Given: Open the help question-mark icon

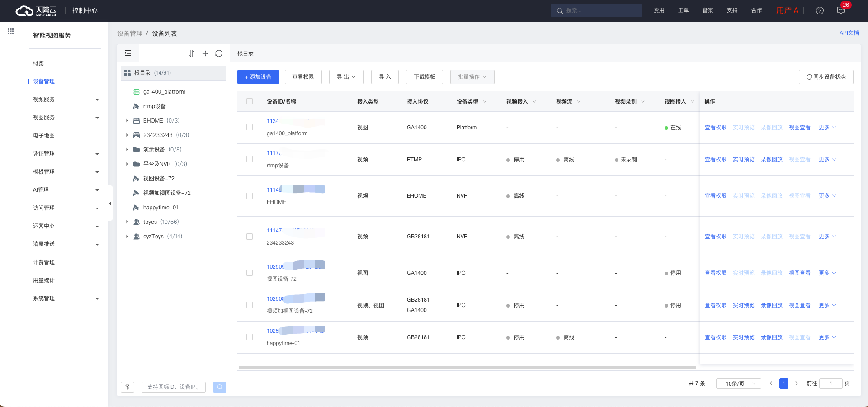Looking at the screenshot, I should click(820, 10).
